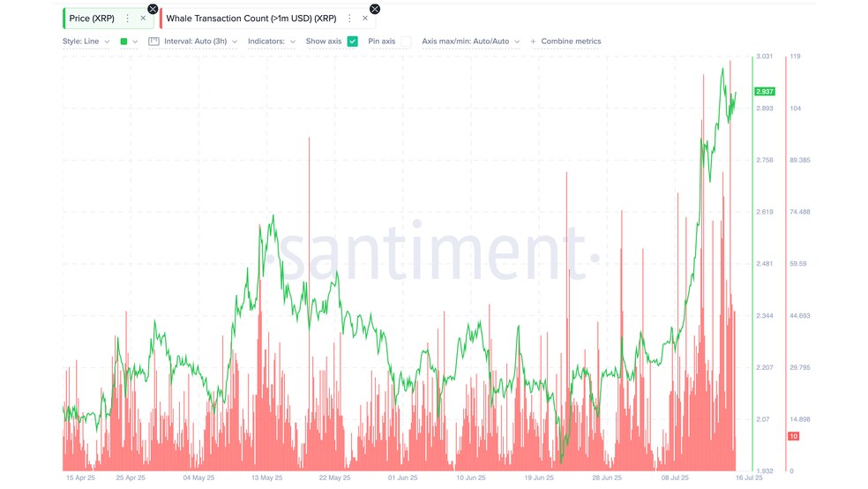Select the Whale Transaction Count (>1m USD) tab

(251, 19)
